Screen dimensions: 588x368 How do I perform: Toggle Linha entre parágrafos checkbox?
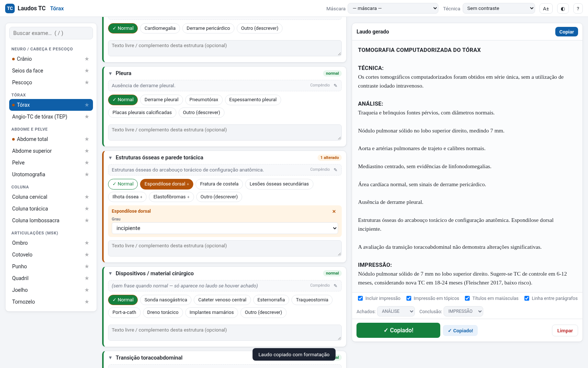[527, 298]
